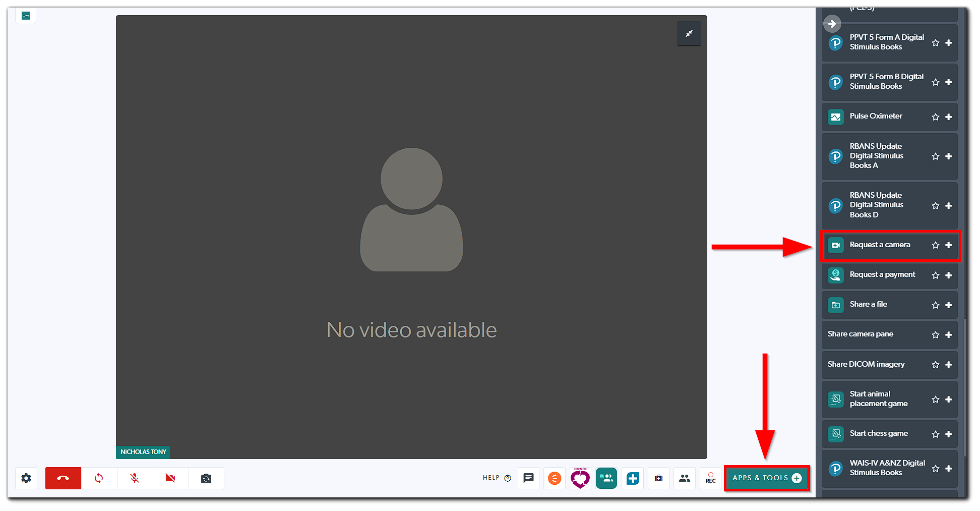The image size is (980, 511).
Task: Toggle the muted microphone icon
Action: pyautogui.click(x=135, y=478)
